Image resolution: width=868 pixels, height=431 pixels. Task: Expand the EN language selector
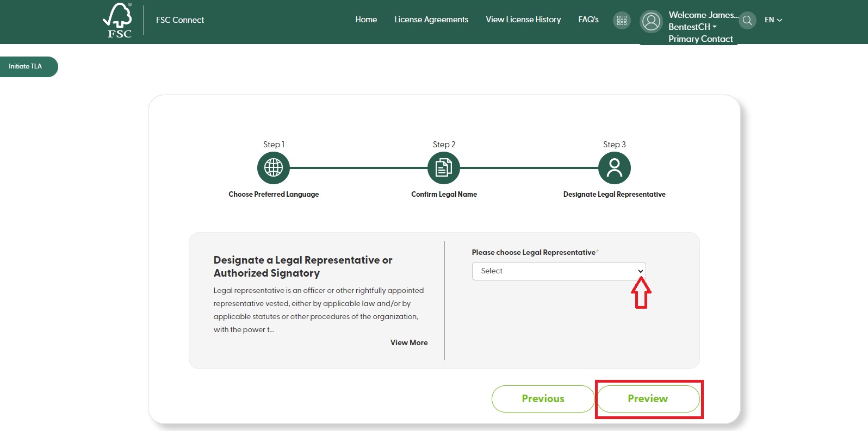(x=773, y=20)
